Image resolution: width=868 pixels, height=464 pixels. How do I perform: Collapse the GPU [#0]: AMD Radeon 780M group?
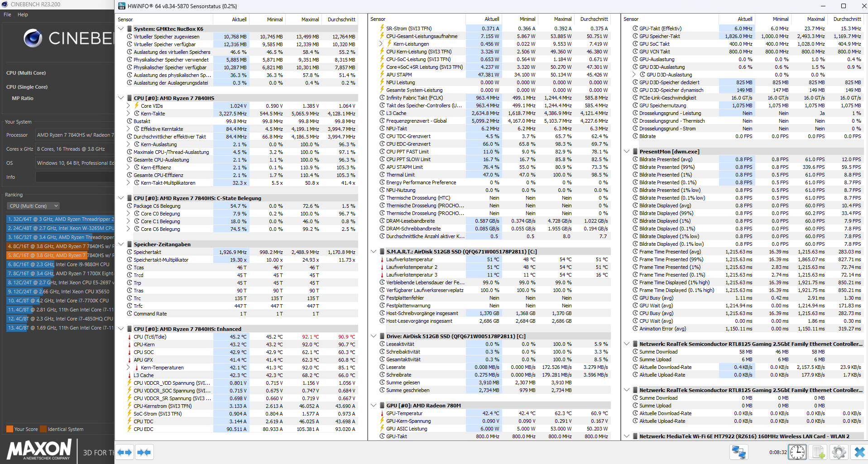click(374, 406)
